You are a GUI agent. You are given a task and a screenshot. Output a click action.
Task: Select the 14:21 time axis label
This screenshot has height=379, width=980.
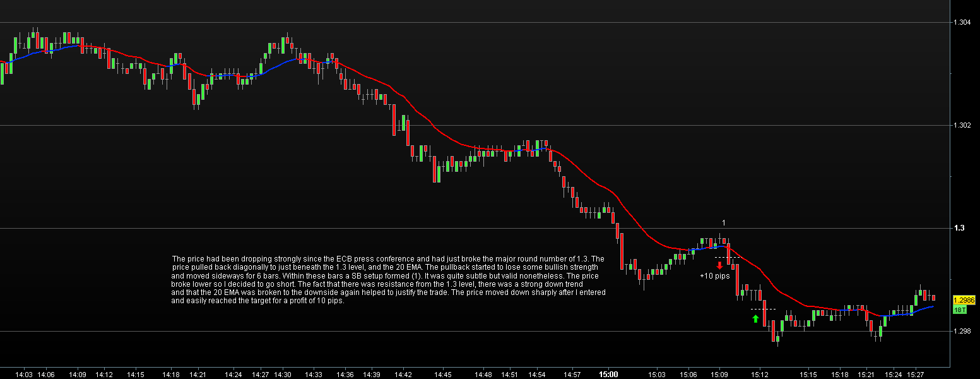[x=198, y=375]
